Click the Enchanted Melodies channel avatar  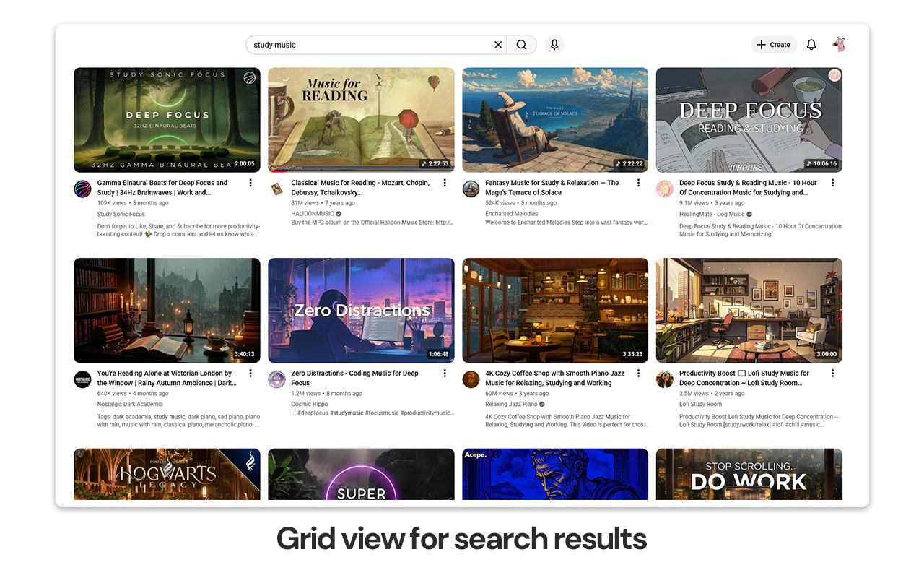pos(471,189)
